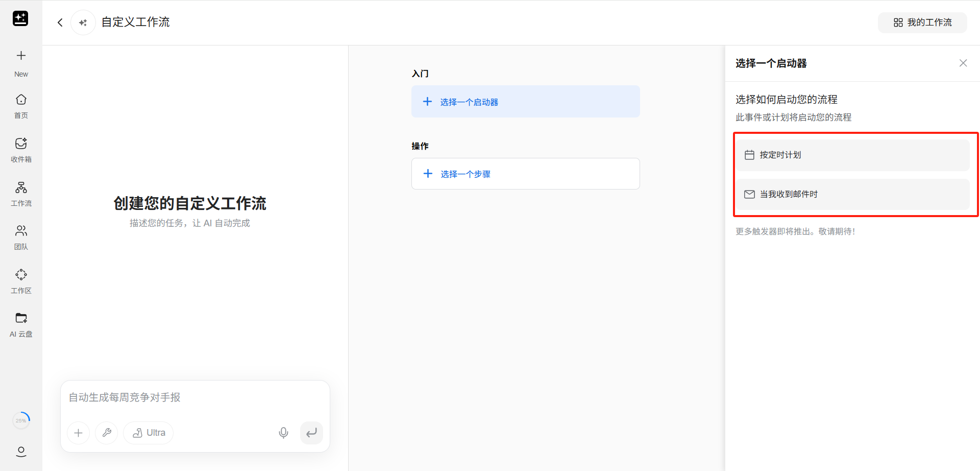Viewport: 980px width, 471px height.
Task: Submit the prompt with enter arrow button
Action: (311, 433)
